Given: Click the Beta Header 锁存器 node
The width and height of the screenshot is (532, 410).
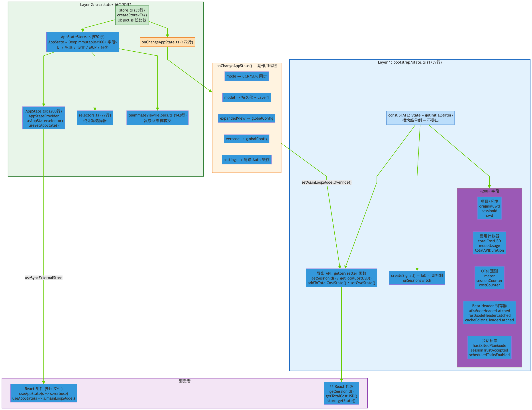Looking at the screenshot, I should click(x=489, y=313).
